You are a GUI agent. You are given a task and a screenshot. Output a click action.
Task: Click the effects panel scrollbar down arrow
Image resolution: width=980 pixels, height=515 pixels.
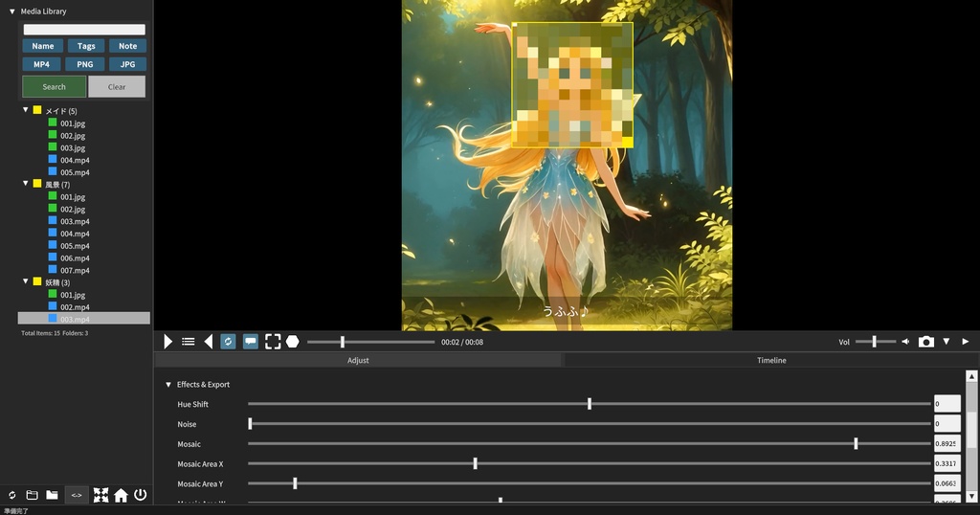(971, 496)
